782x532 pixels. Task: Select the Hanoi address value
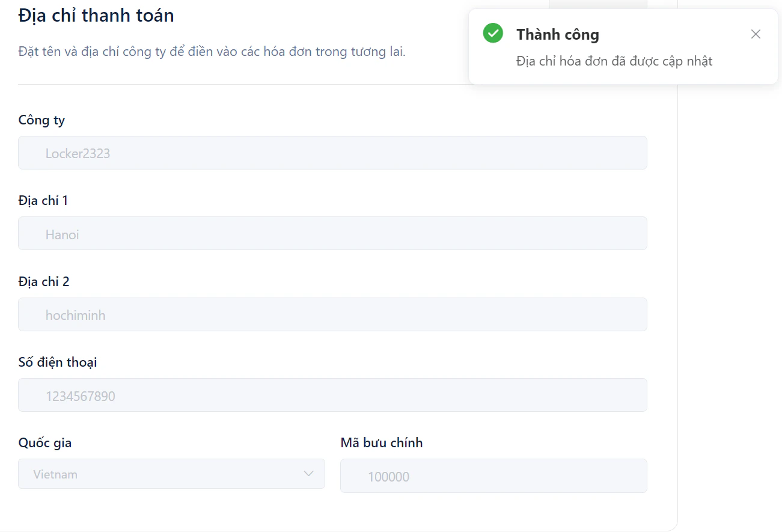coord(62,234)
